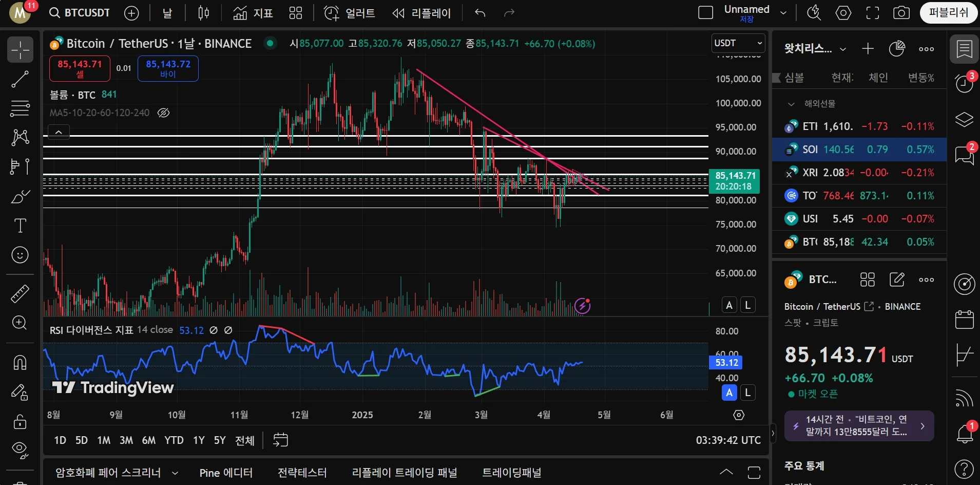980x485 pixels.
Task: Toggle hide all drawings eye
Action: (20, 451)
